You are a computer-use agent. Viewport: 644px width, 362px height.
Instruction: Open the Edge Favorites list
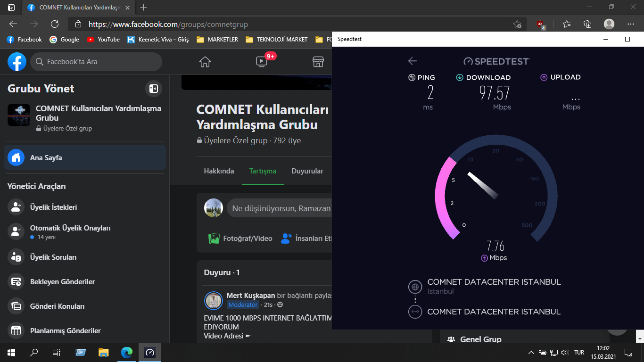pyautogui.click(x=567, y=24)
